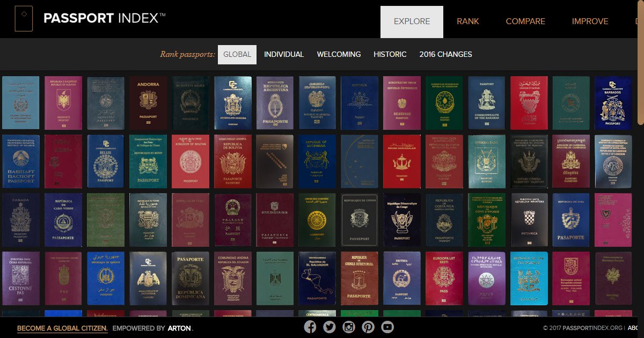Open the Twitter social icon
Screen dimensions: 644x338
click(x=330, y=327)
